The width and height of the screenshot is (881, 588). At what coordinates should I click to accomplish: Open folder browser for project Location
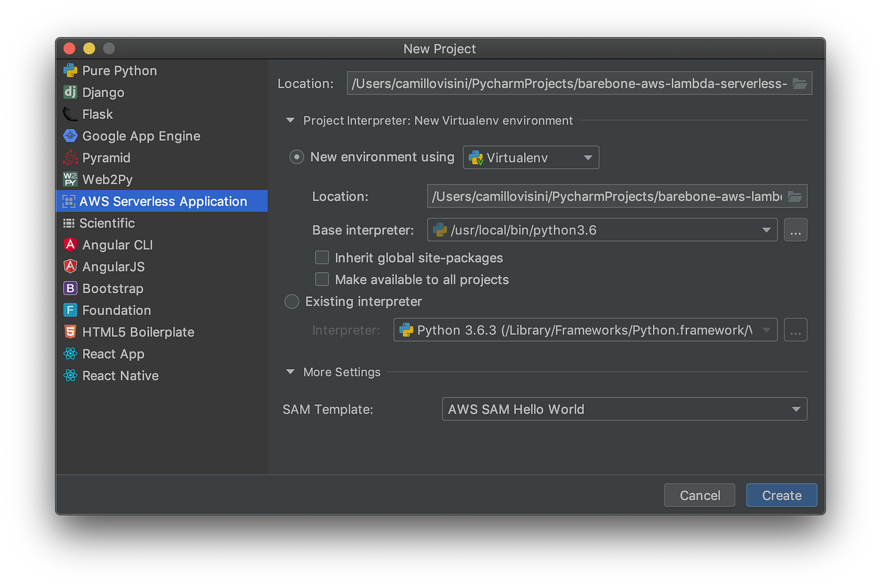(x=800, y=82)
